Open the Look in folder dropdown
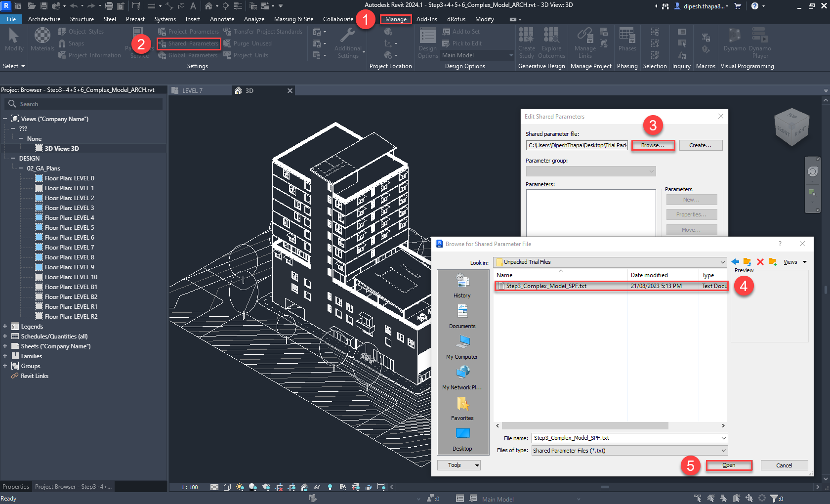The image size is (830, 504). [722, 262]
